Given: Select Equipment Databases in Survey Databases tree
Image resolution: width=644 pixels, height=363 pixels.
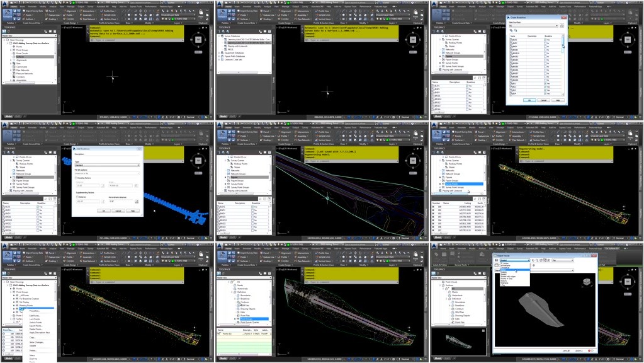Looking at the screenshot, I should [234, 53].
